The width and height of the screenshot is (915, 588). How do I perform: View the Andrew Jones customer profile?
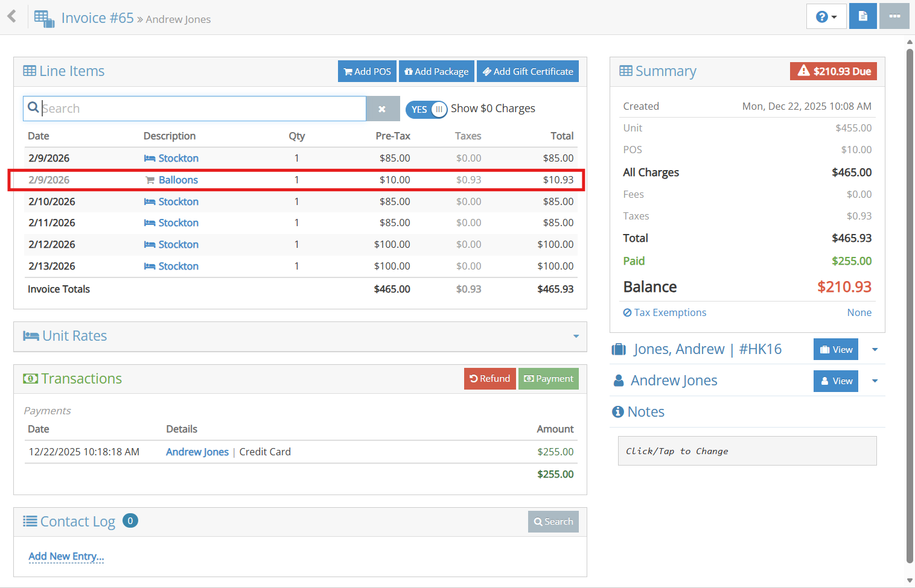pos(835,381)
